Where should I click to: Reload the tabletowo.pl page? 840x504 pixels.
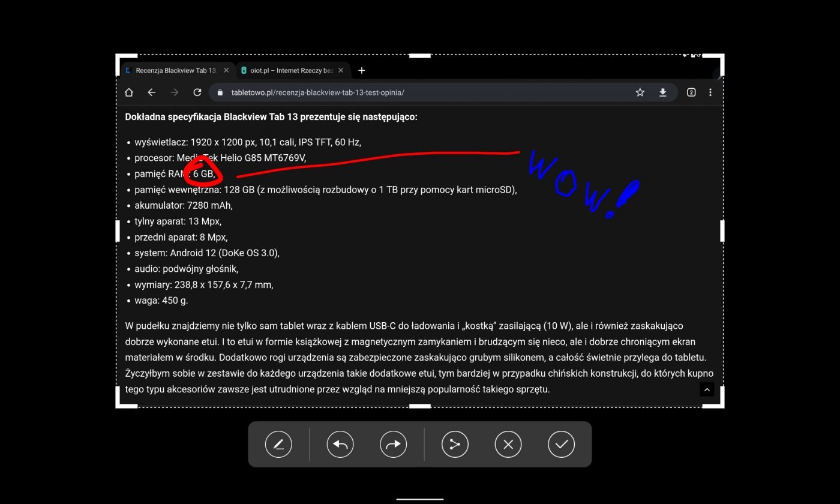click(197, 92)
